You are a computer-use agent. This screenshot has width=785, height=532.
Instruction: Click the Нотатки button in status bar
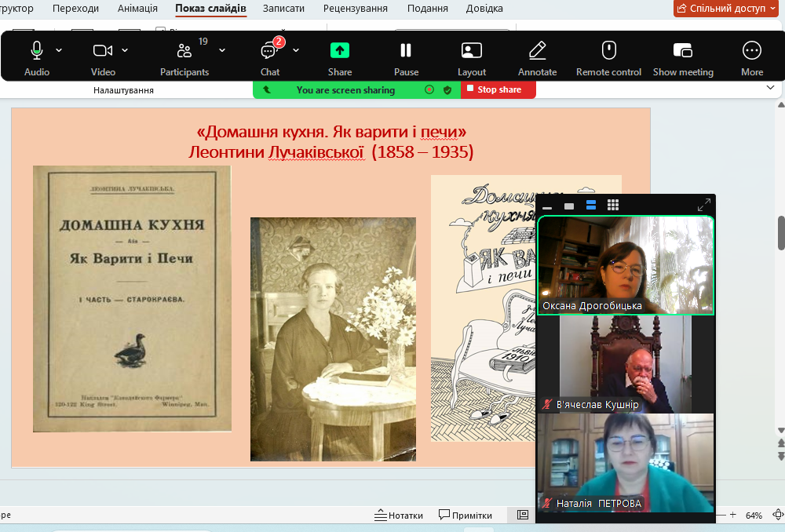point(399,516)
